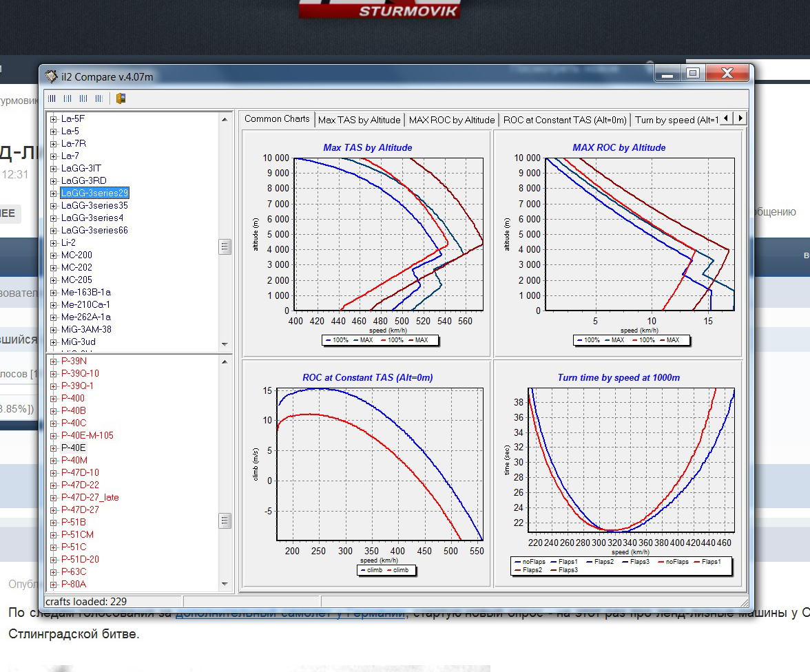810x672 pixels.
Task: Select P-47D-22 in the red list
Action: [x=80, y=485]
